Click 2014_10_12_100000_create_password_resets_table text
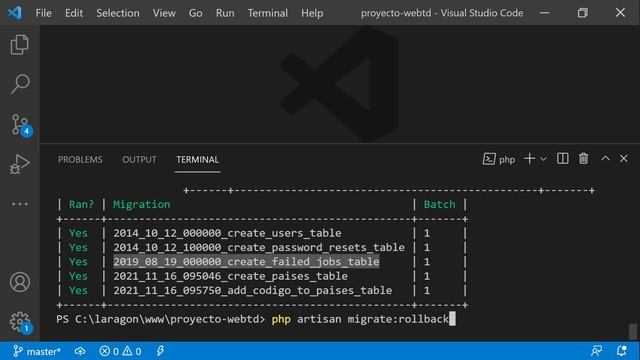Viewport: 640px width, 360px height. pyautogui.click(x=259, y=247)
